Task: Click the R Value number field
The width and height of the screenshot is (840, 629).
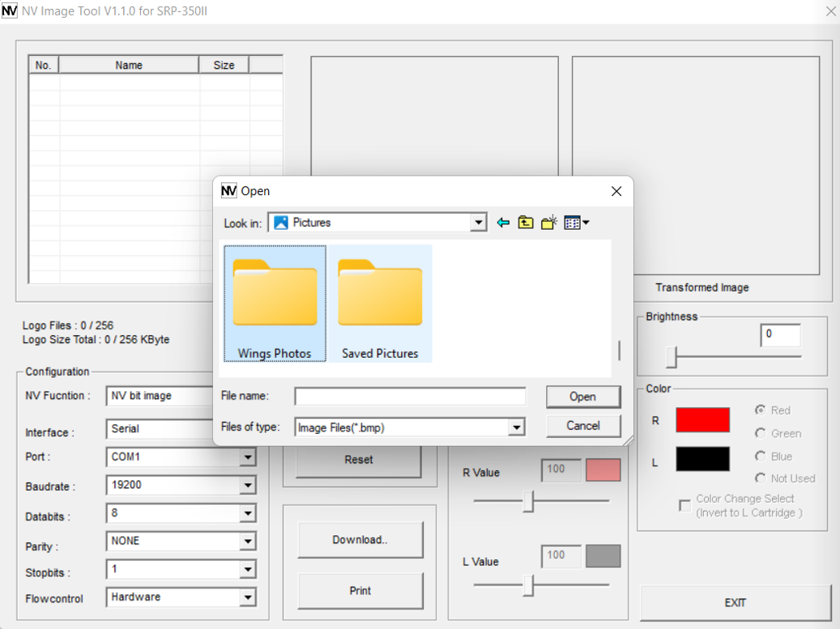Action: pos(561,470)
